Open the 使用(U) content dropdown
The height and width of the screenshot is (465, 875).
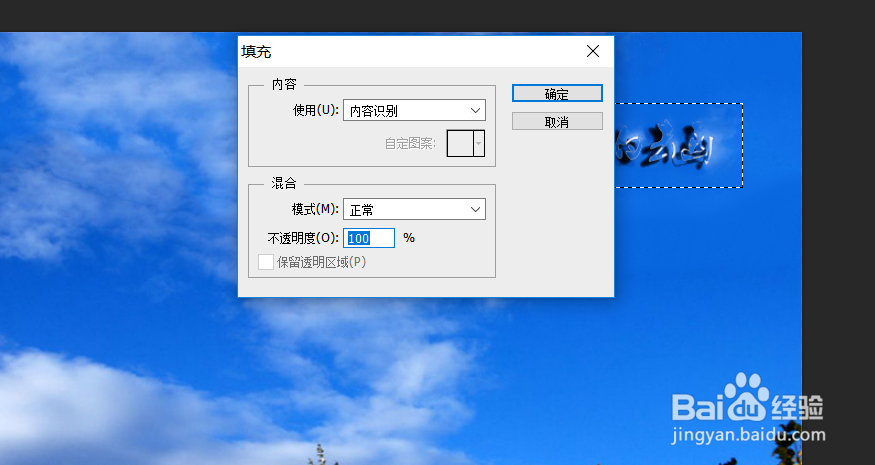pyautogui.click(x=414, y=111)
